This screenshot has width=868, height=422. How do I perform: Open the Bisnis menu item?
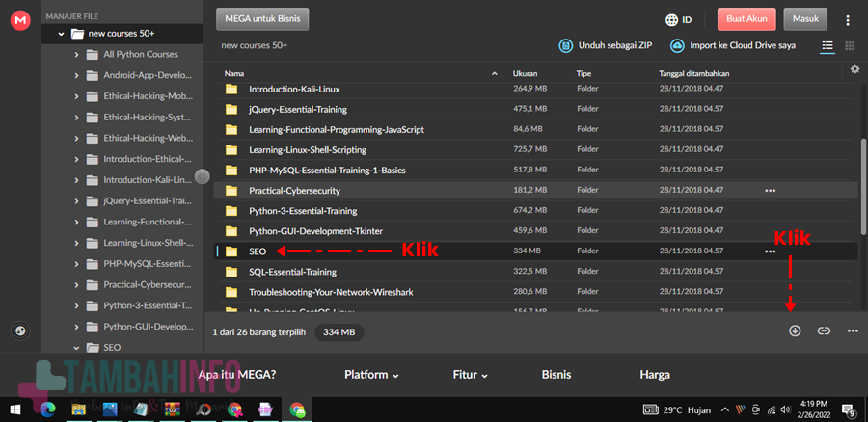[556, 375]
